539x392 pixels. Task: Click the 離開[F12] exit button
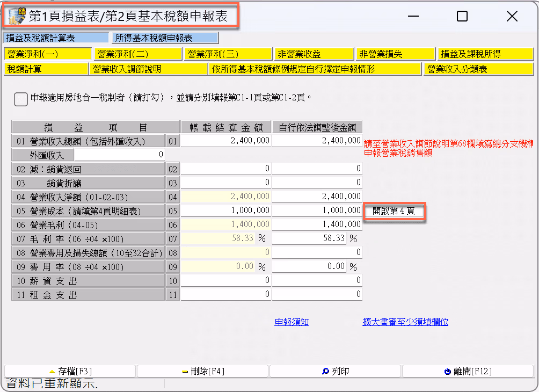pos(468,372)
